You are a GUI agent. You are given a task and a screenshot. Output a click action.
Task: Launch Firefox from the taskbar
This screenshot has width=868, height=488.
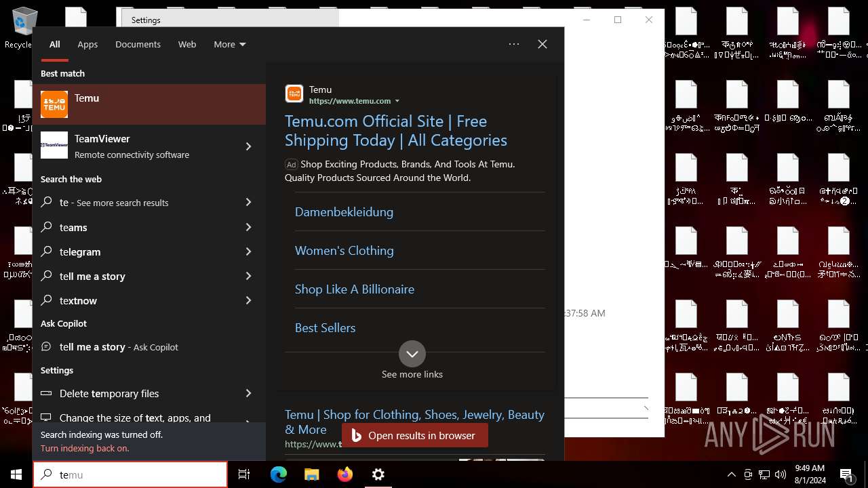tap(345, 474)
